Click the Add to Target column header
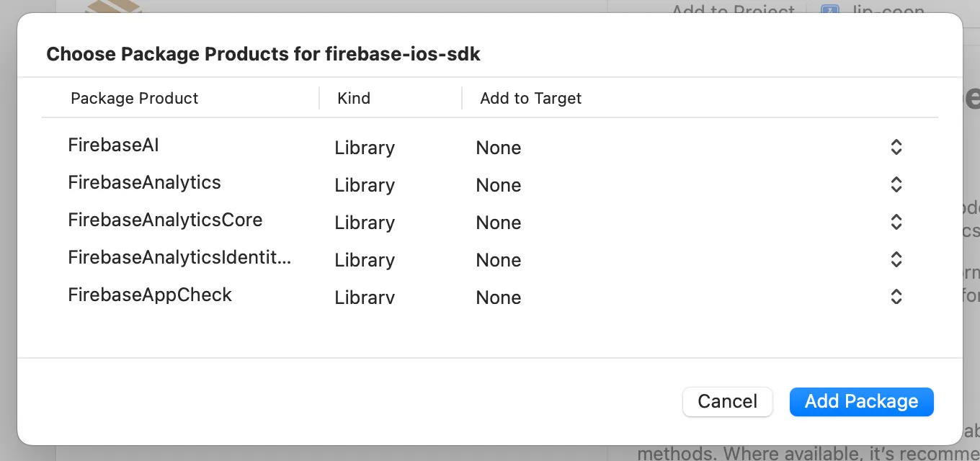Image resolution: width=980 pixels, height=461 pixels. point(531,99)
